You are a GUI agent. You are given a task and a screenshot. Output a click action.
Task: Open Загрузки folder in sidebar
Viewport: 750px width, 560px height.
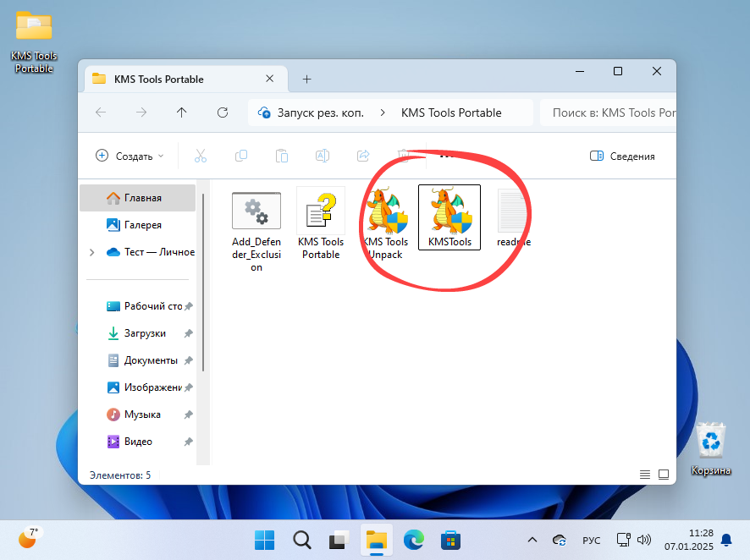tap(144, 333)
